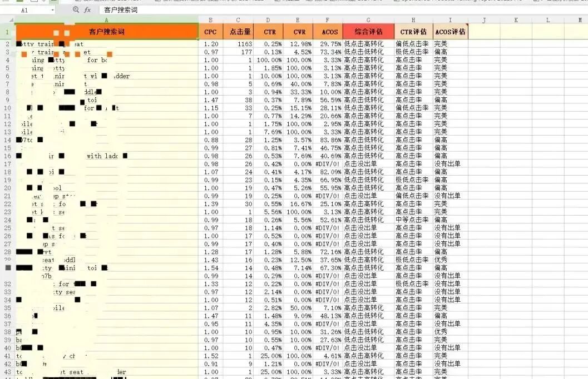Image resolution: width=588 pixels, height=379 pixels.
Task: Click the fx insert function icon
Action: coord(87,10)
